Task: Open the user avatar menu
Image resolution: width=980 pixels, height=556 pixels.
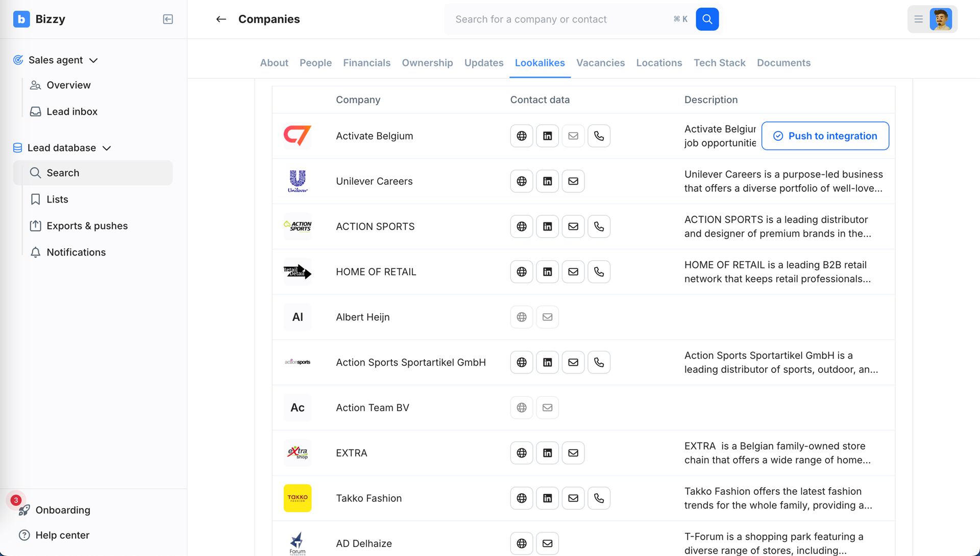Action: pyautogui.click(x=940, y=19)
